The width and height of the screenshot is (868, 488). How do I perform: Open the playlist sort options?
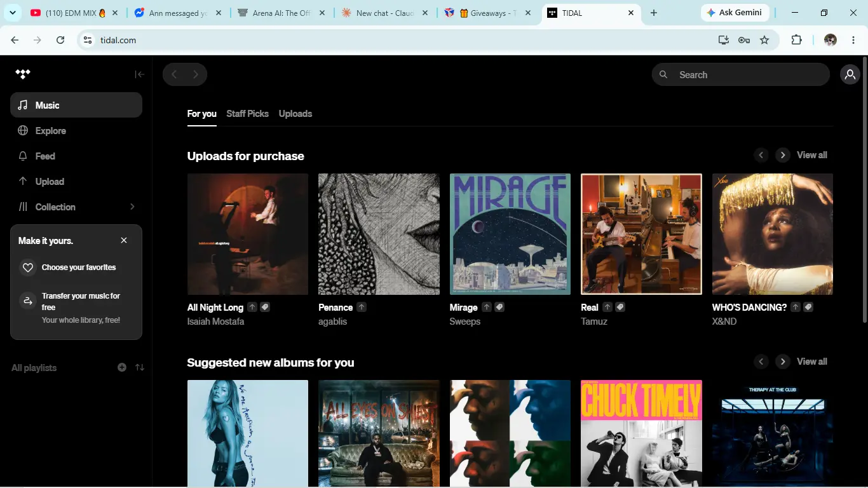[x=140, y=367]
